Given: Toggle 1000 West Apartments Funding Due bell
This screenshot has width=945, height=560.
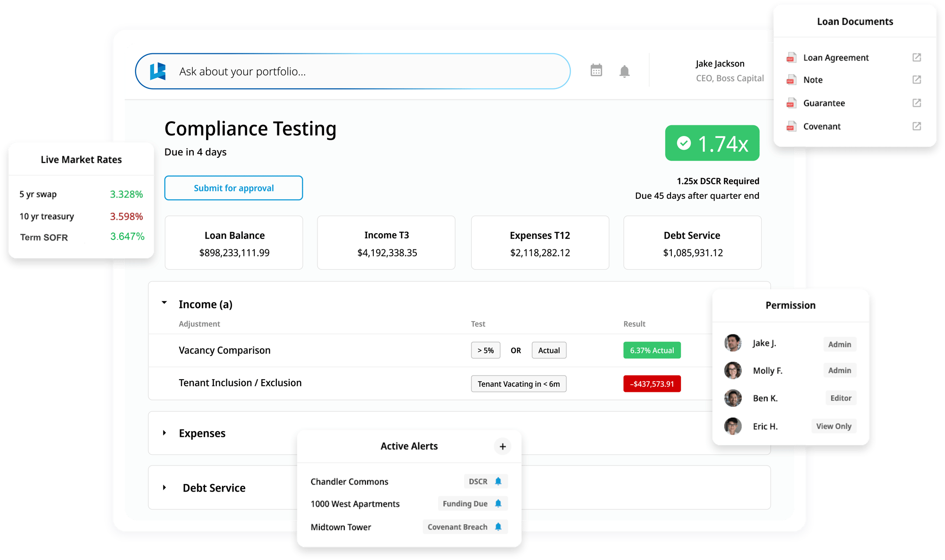Looking at the screenshot, I should point(498,503).
